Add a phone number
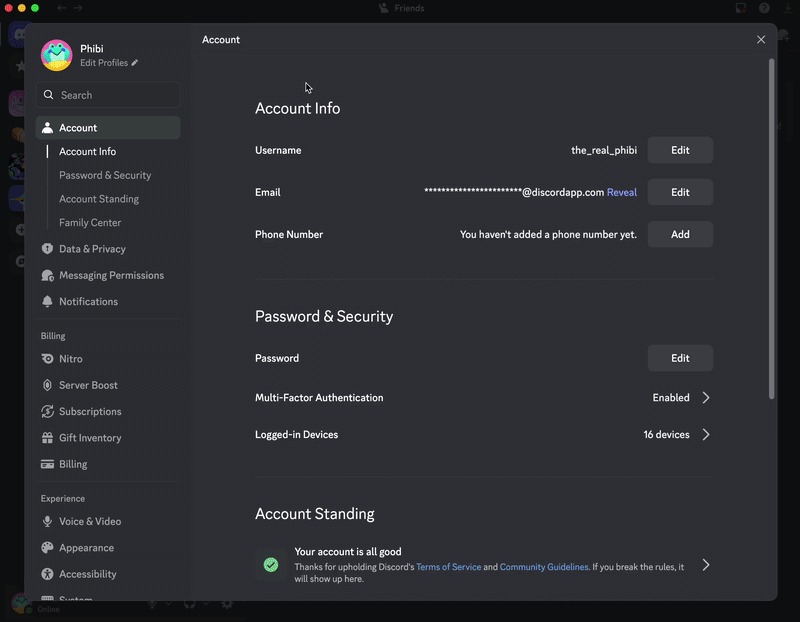 [x=680, y=234]
